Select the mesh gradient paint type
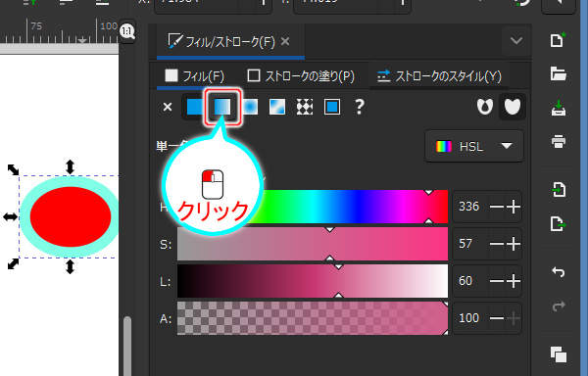588x376 pixels. (277, 107)
